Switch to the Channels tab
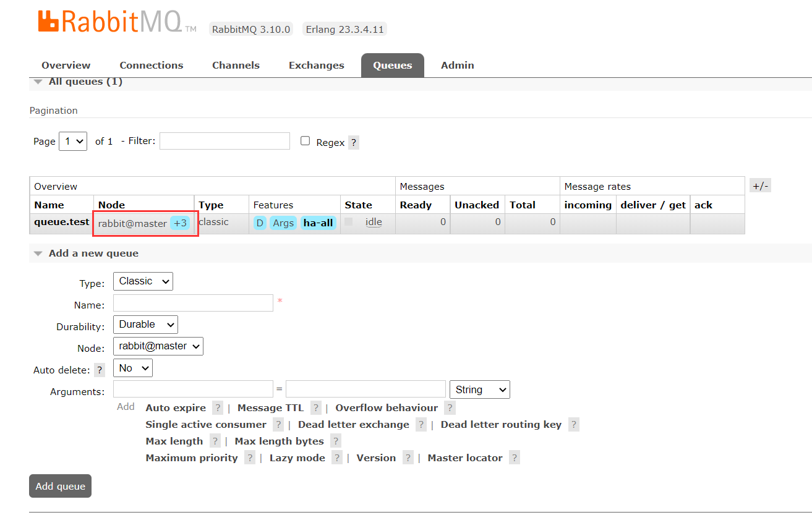The width and height of the screenshot is (812, 515). [x=236, y=66]
